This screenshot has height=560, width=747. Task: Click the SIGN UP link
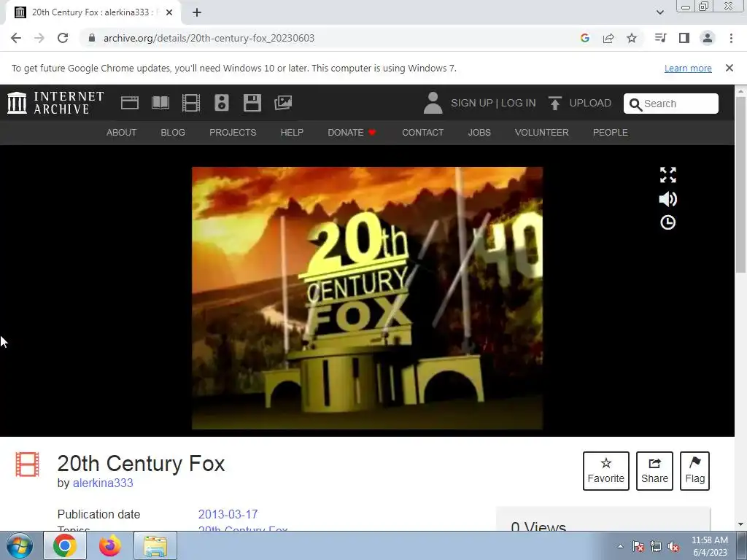(472, 103)
